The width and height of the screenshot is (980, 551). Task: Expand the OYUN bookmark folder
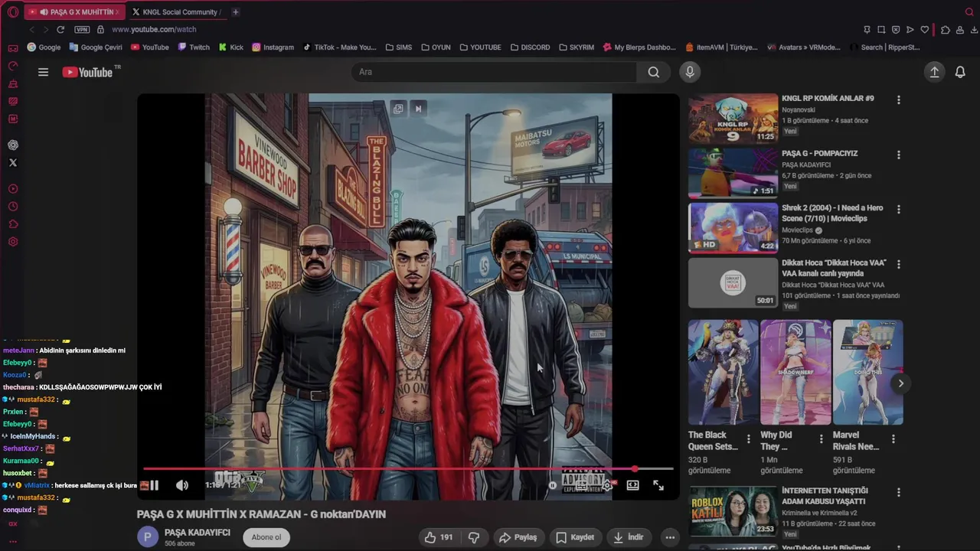click(436, 47)
